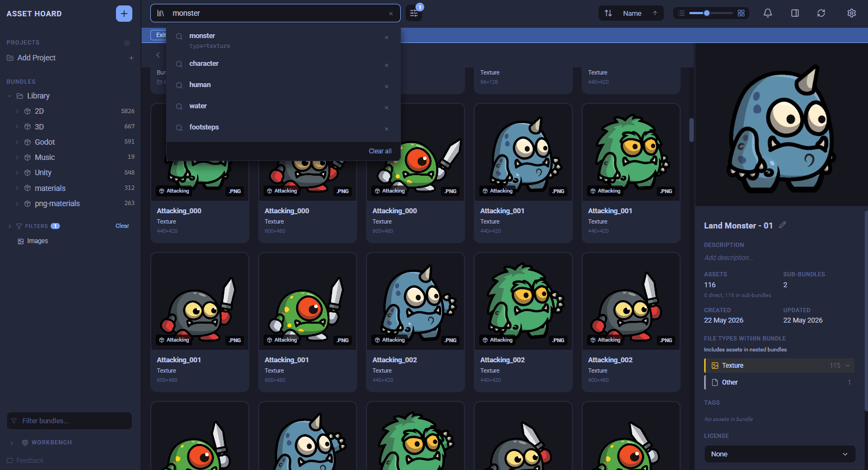Image resolution: width=868 pixels, height=470 pixels.
Task: Adjust the thumbnail size slider
Action: [711, 13]
